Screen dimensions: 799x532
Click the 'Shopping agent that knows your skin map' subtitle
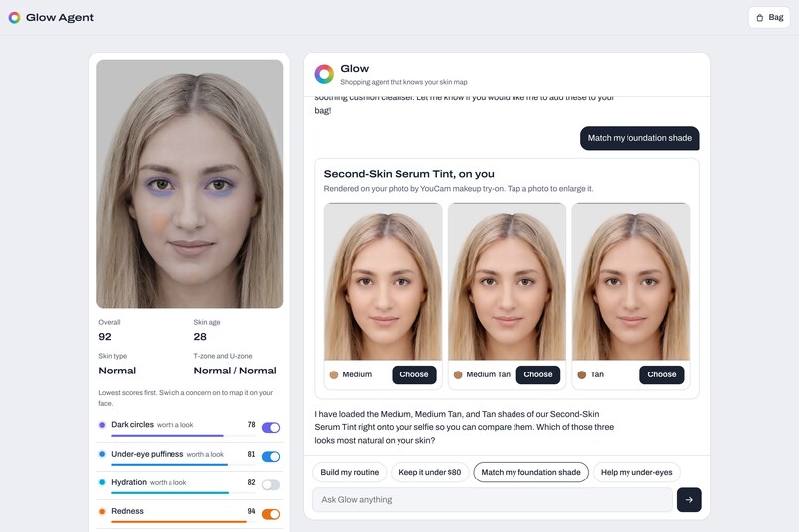point(403,82)
